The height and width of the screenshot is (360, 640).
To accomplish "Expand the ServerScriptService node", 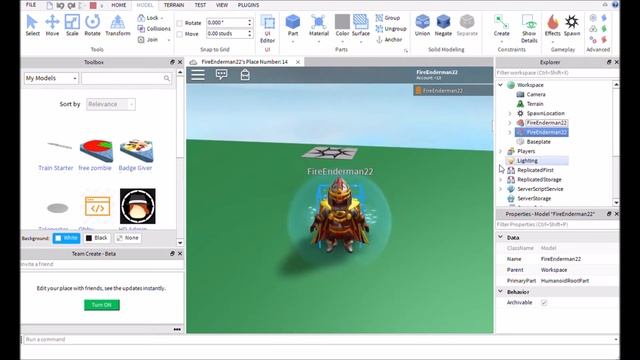I will (500, 189).
